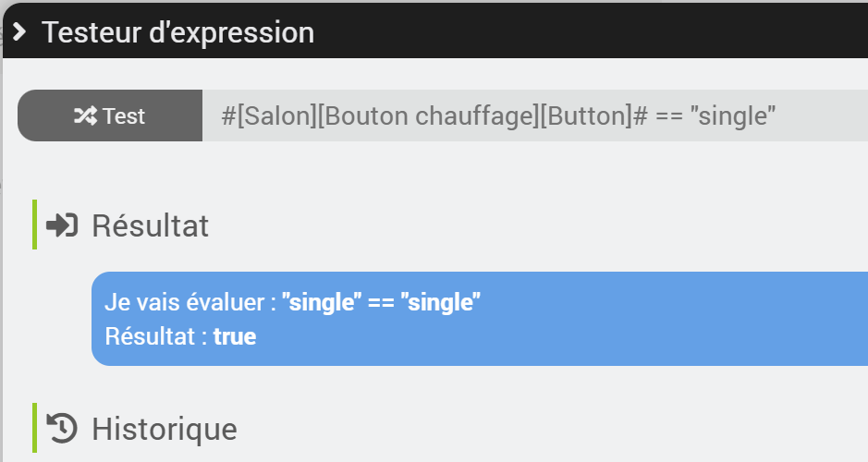868x462 pixels.
Task: Select the Résultat section heading
Action: 150,225
